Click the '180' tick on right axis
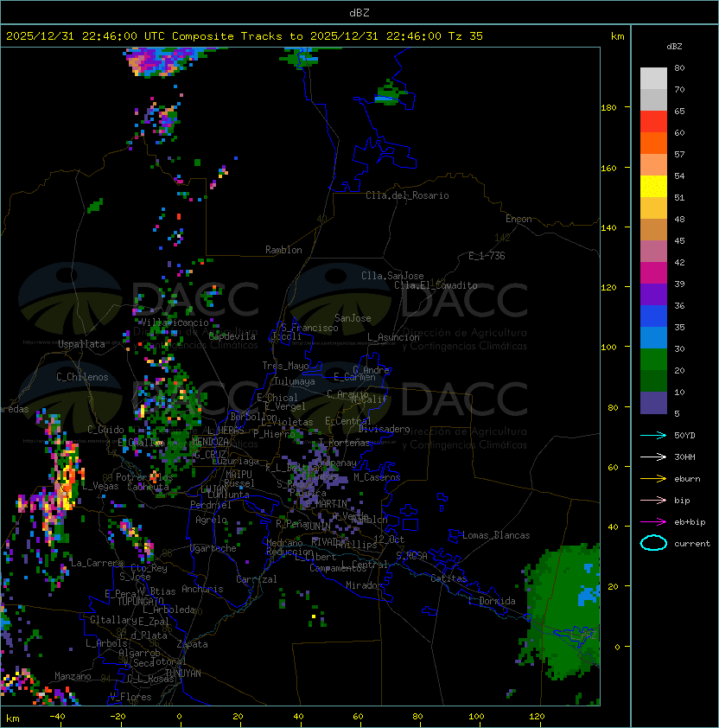The image size is (719, 728). [608, 108]
